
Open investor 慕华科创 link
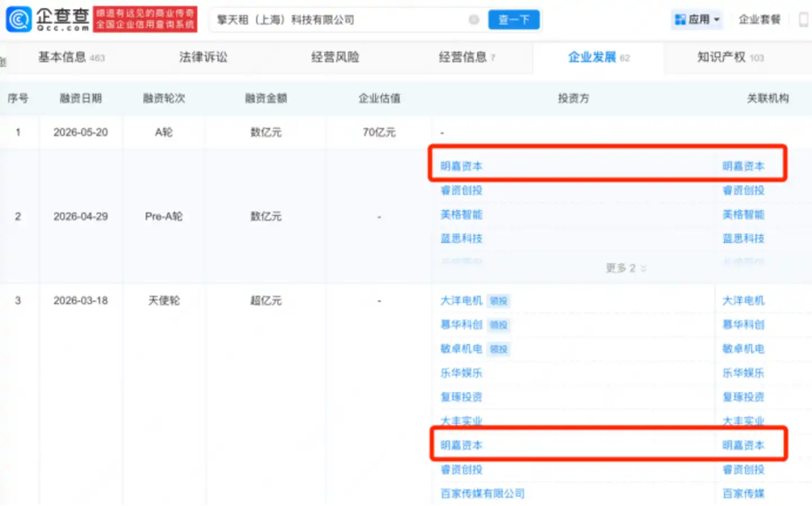tap(461, 325)
